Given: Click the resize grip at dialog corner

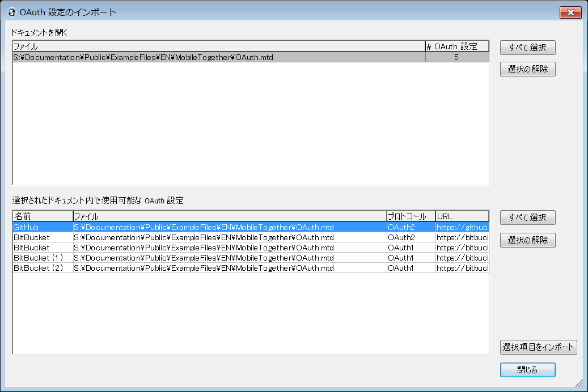Looking at the screenshot, I should click(579, 382).
